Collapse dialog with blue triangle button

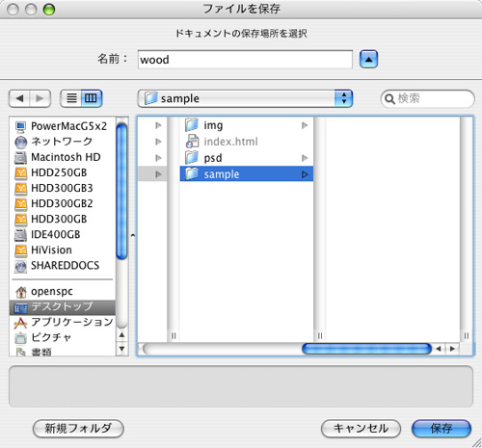click(x=368, y=60)
